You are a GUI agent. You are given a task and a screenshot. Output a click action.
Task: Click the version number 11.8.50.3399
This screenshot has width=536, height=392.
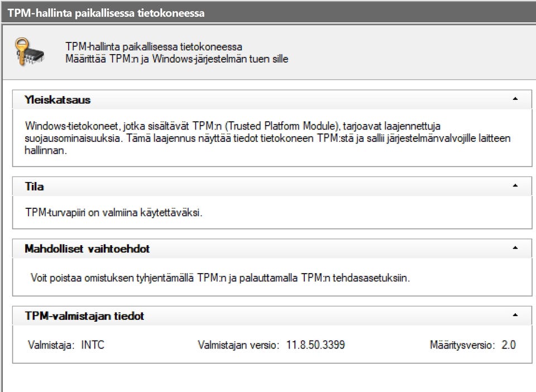(x=315, y=345)
